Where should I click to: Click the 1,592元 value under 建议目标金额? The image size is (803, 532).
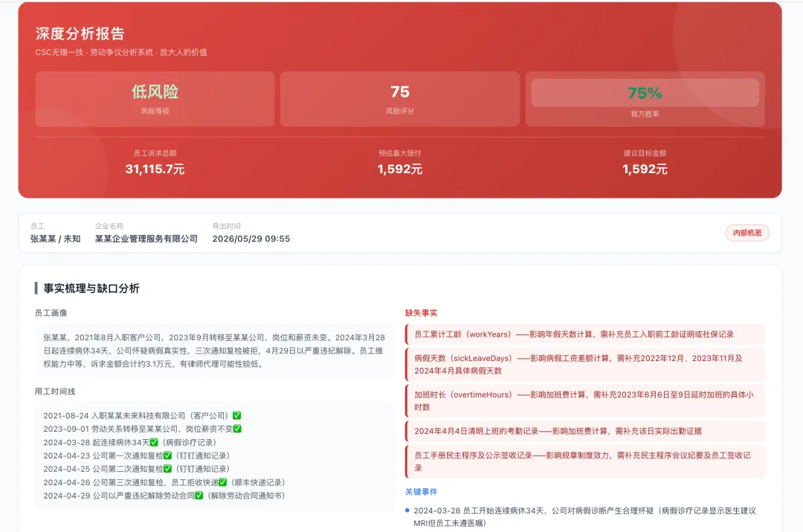(645, 169)
